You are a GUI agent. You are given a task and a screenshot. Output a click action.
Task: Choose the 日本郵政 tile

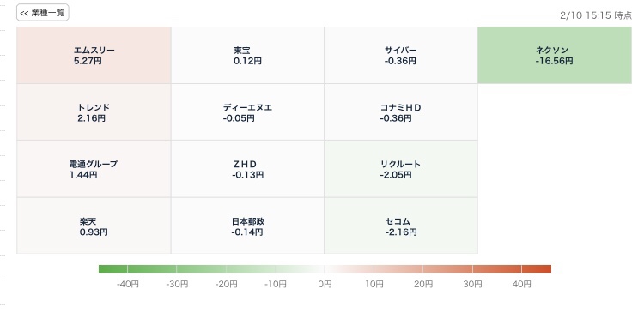pos(247,226)
